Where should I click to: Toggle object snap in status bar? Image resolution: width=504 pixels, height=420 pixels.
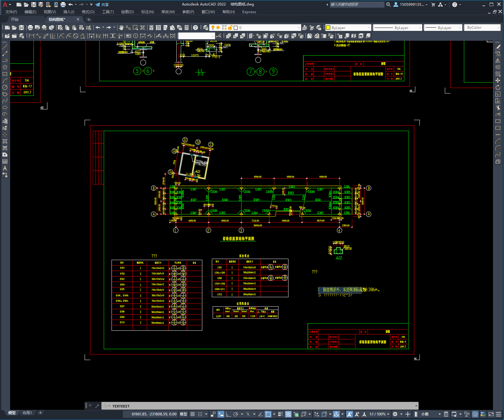[268, 414]
